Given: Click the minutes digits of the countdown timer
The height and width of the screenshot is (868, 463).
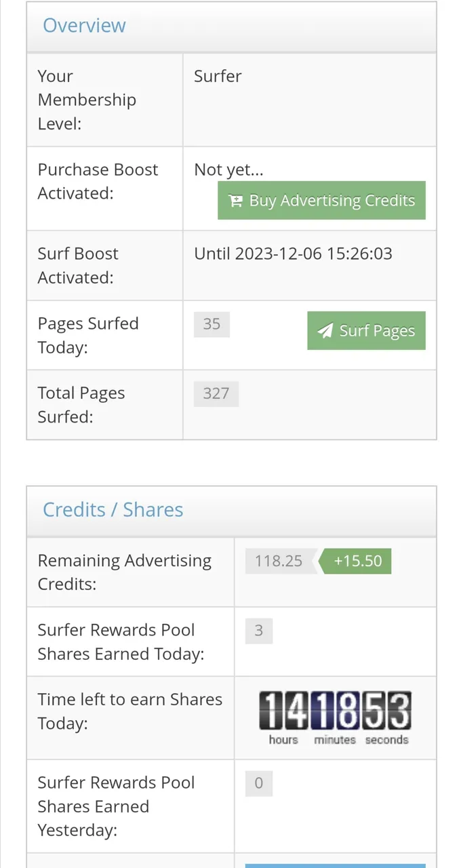Looking at the screenshot, I should pos(335,711).
